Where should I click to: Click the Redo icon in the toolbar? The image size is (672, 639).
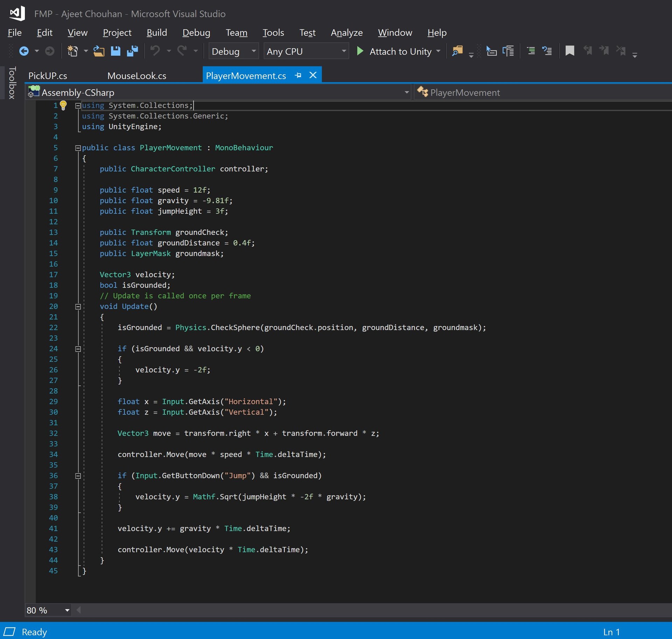[183, 51]
